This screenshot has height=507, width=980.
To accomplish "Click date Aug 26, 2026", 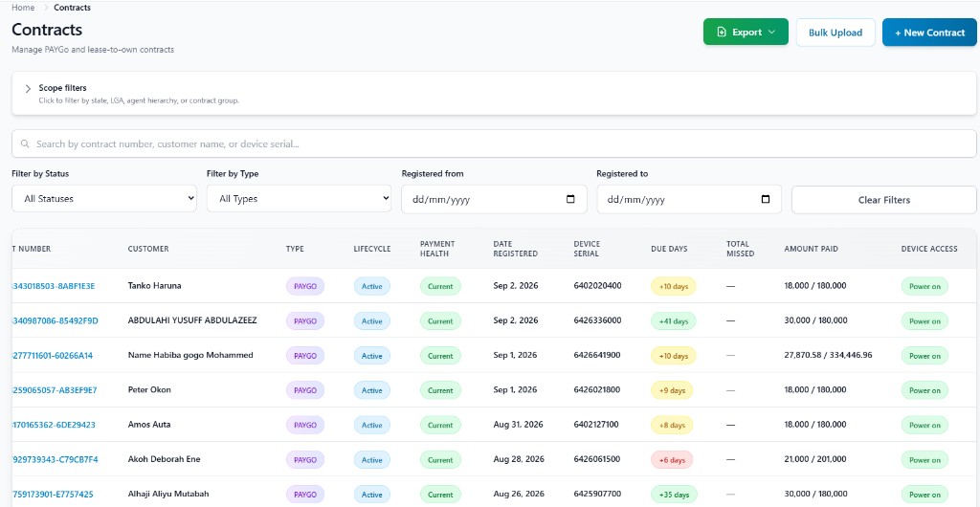I will click(518, 494).
